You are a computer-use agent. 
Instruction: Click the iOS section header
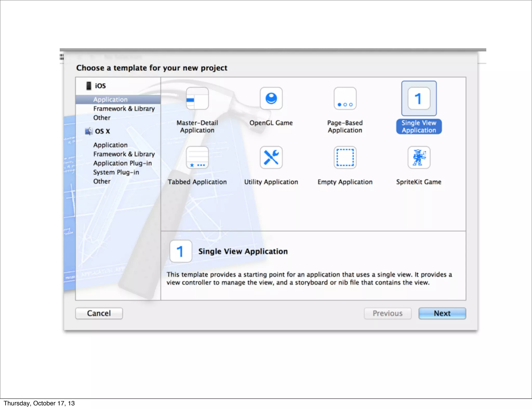click(x=100, y=86)
